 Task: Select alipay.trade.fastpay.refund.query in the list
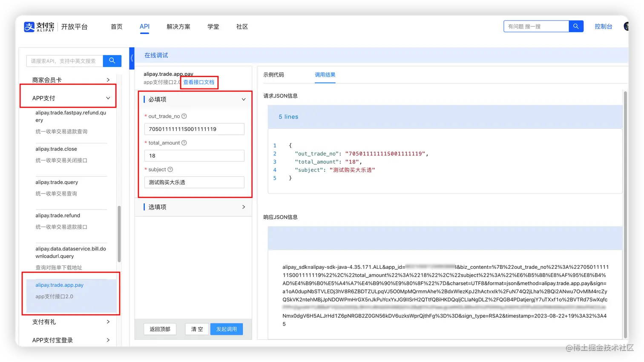71,117
